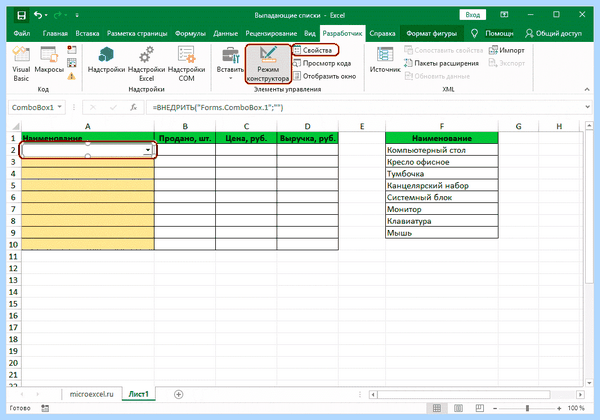The height and width of the screenshot is (420, 600).
Task: Click the macro recording status bar icon
Action: [x=45, y=408]
